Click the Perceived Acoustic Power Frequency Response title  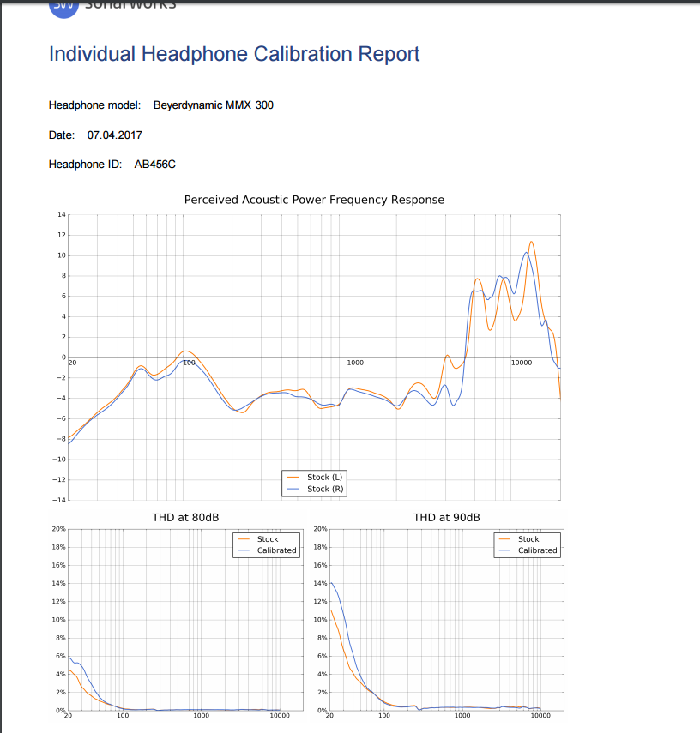click(314, 200)
